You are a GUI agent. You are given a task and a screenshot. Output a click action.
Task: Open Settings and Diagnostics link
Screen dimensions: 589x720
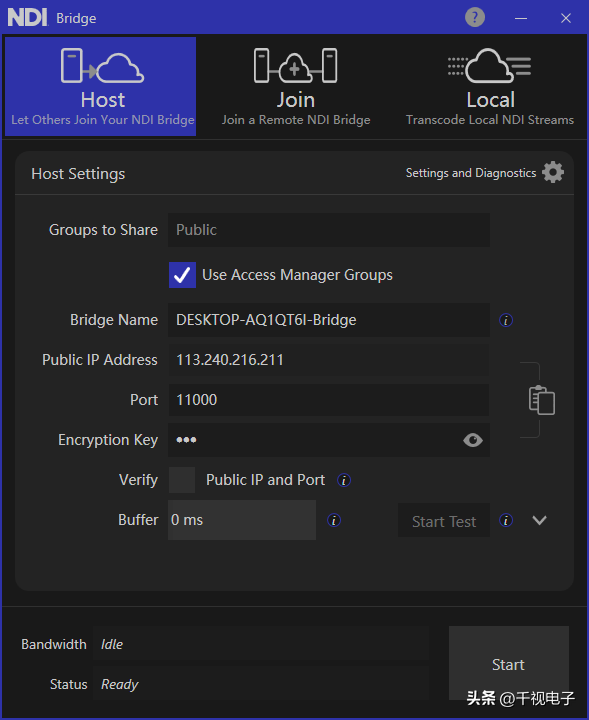point(471,173)
